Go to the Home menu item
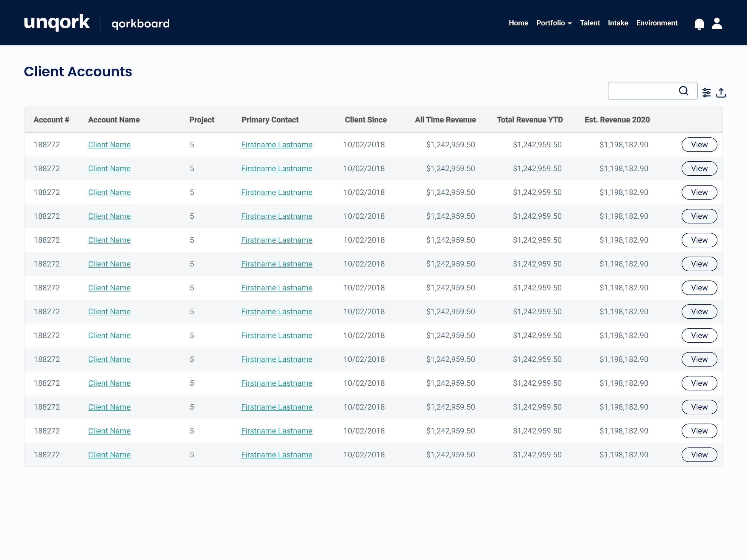The height and width of the screenshot is (560, 747). tap(518, 23)
